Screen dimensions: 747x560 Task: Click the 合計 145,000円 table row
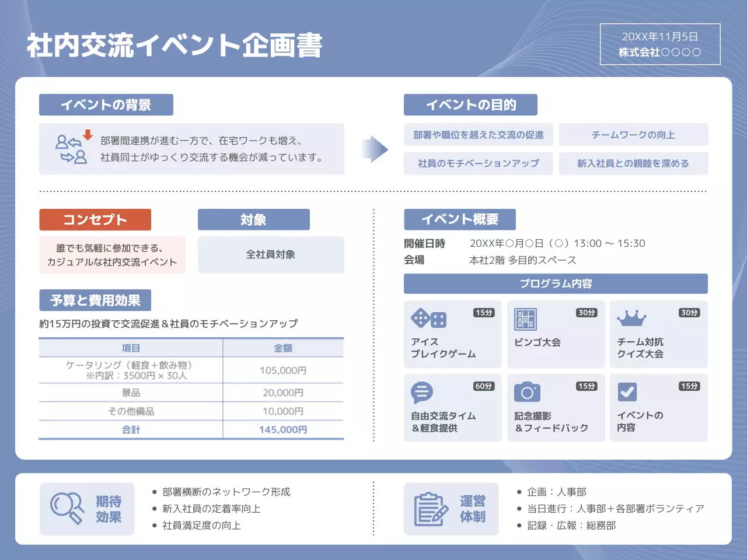pos(191,429)
